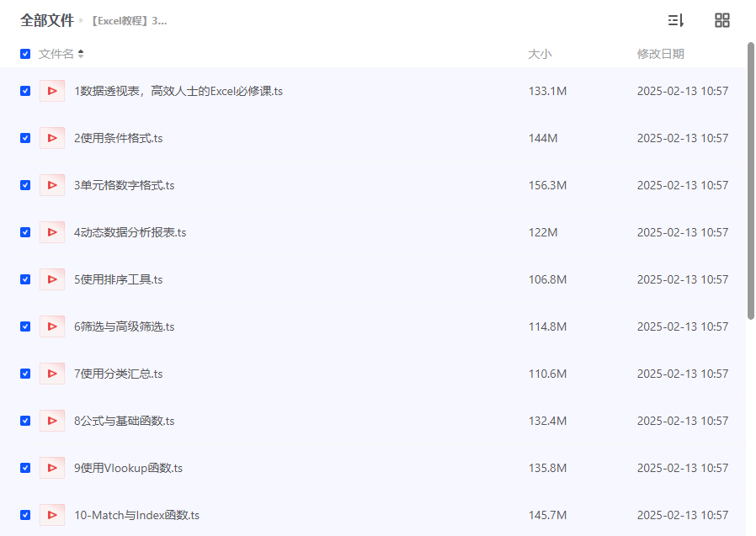
Task: Uncheck the 2使用条件格式.ts checkbox
Action: click(25, 138)
